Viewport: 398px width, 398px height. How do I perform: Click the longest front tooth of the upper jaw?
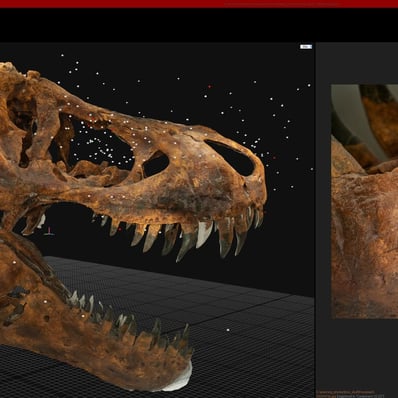[x=226, y=238]
